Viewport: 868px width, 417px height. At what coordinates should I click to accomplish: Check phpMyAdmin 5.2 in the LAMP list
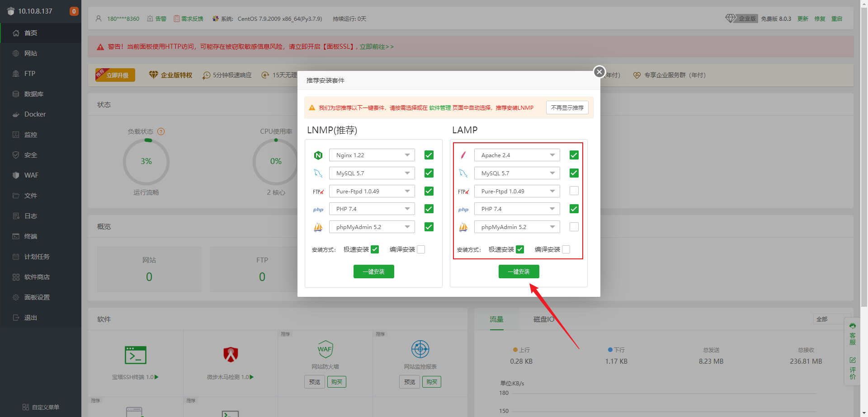tap(574, 227)
